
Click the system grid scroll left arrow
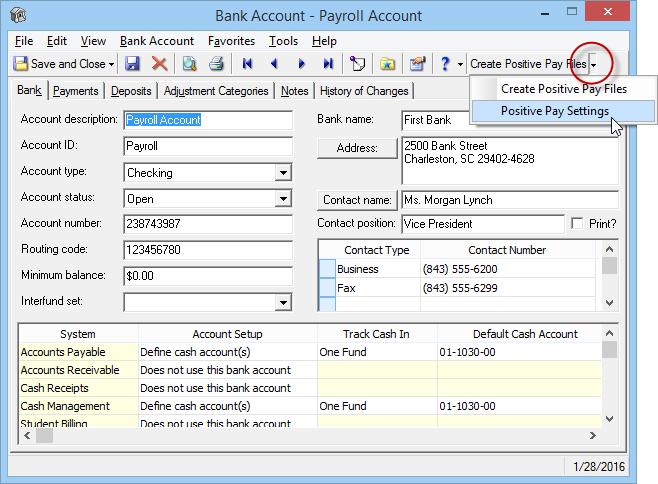pyautogui.click(x=27, y=436)
